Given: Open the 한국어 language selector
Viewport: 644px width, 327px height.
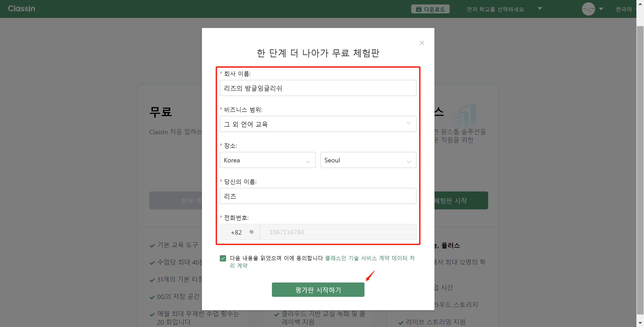Looking at the screenshot, I should pos(625,9).
